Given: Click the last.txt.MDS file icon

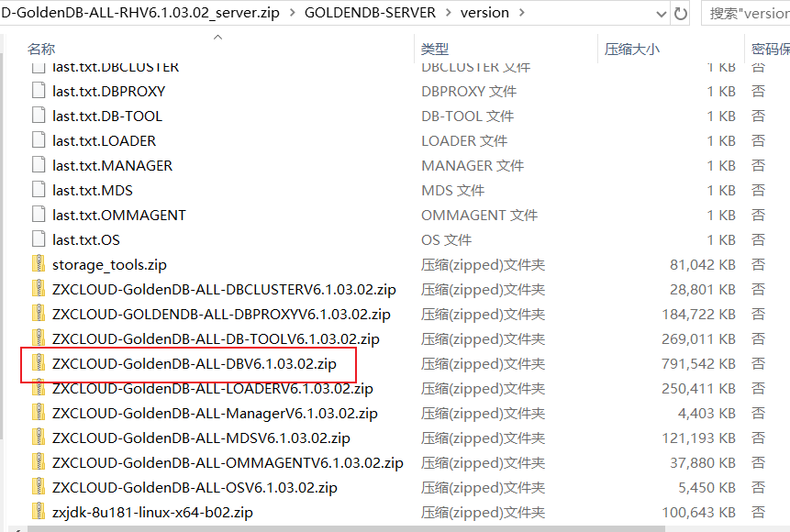Looking at the screenshot, I should [39, 190].
